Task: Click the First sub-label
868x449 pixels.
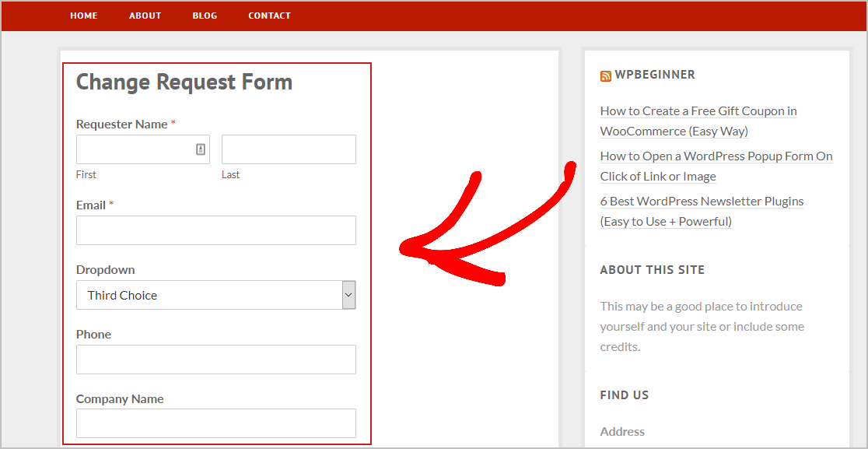Action: click(86, 175)
